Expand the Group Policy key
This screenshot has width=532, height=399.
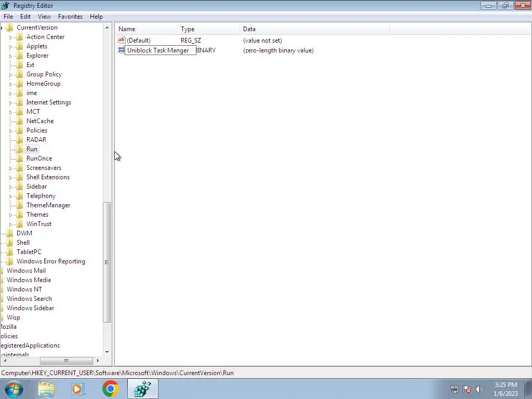[10, 74]
